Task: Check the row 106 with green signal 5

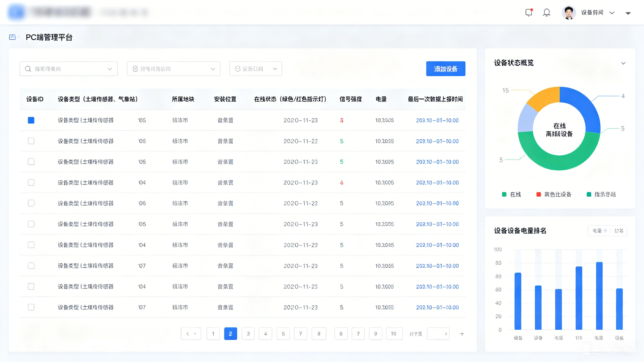Action: [31, 141]
